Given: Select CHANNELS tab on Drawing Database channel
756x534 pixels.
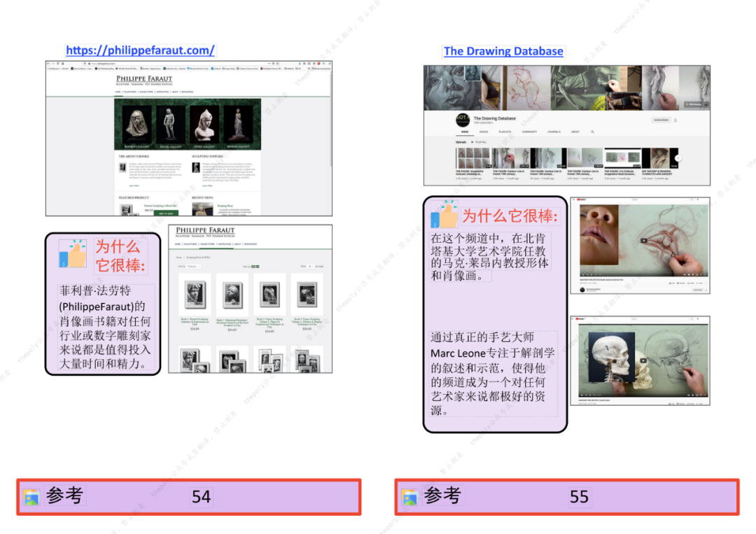Looking at the screenshot, I should coord(554,132).
